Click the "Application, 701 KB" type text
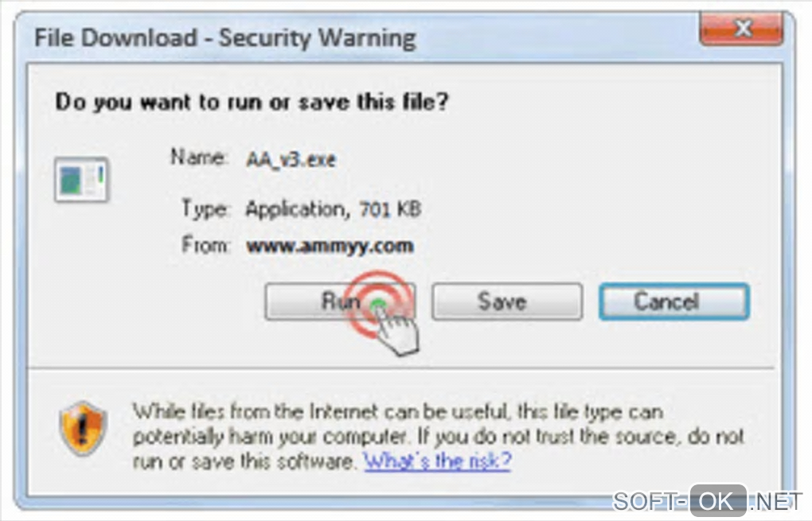 pyautogui.click(x=334, y=209)
